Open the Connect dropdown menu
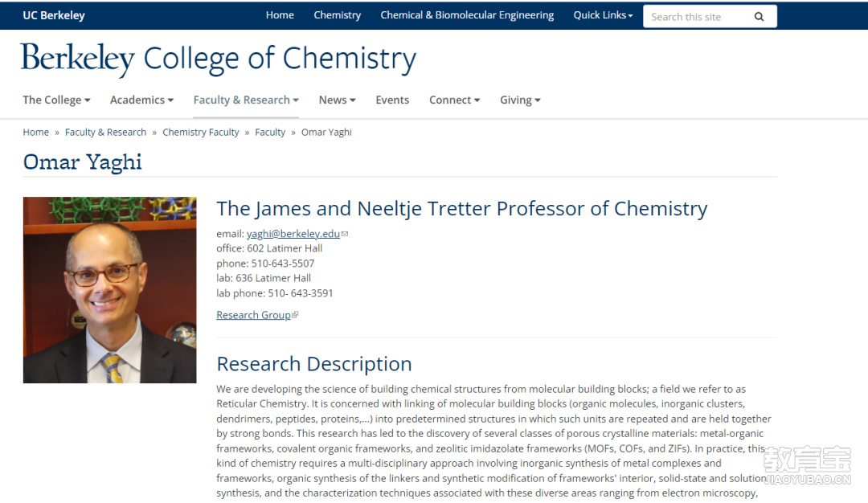The image size is (868, 503). click(x=454, y=100)
